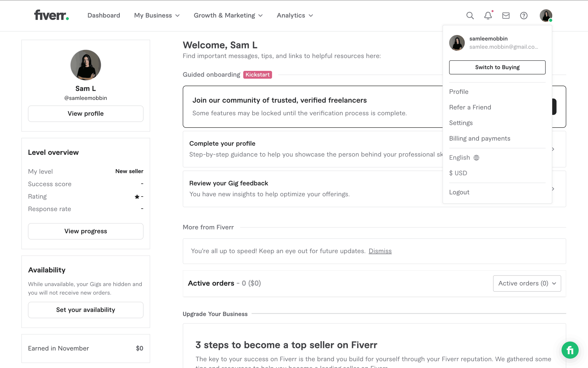Log out via the Logout item
Viewport: 588px width, 368px height.
459,192
